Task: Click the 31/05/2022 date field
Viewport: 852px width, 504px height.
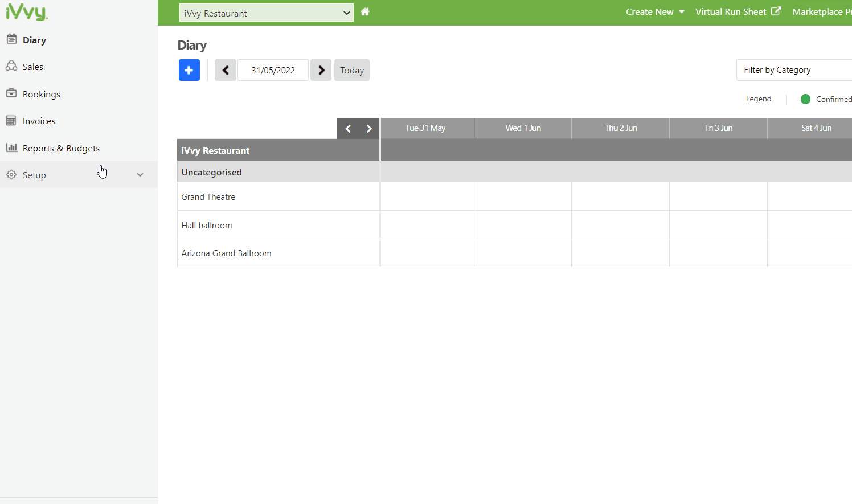Action: 273,70
